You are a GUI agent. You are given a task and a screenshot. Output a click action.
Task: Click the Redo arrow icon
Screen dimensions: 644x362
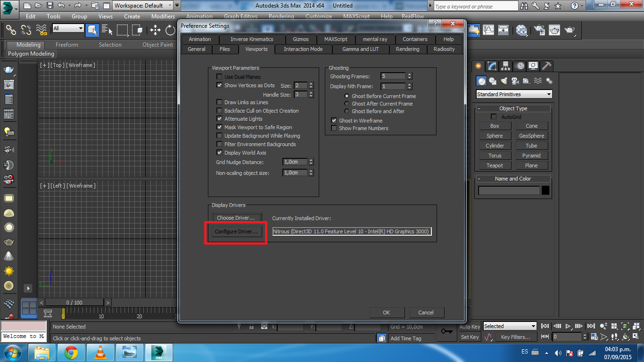pos(78,6)
